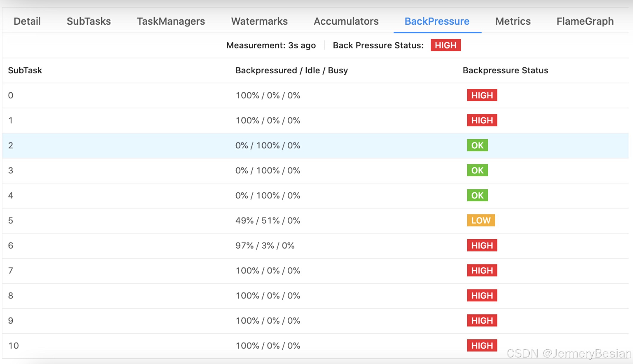Click the OK badge for subtask 2
633x364 pixels.
tap(477, 145)
